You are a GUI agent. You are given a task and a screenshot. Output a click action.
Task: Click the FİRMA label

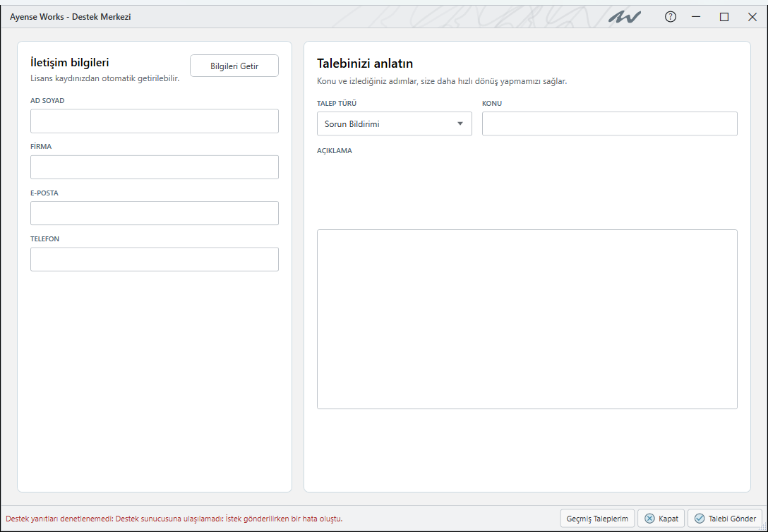[x=41, y=147]
